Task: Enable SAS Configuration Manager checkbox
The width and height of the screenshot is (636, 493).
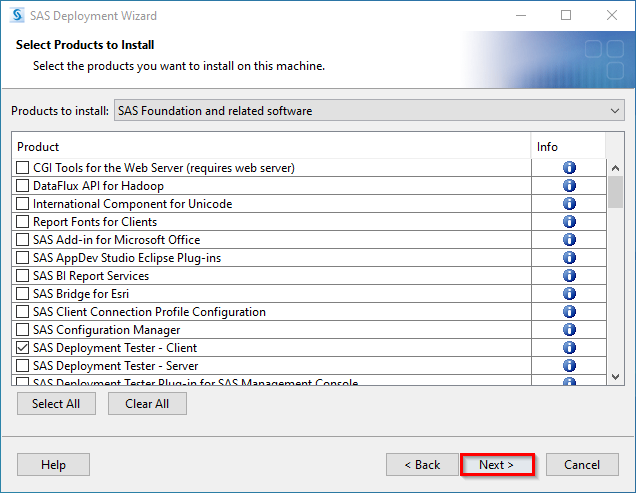Action: tap(22, 329)
